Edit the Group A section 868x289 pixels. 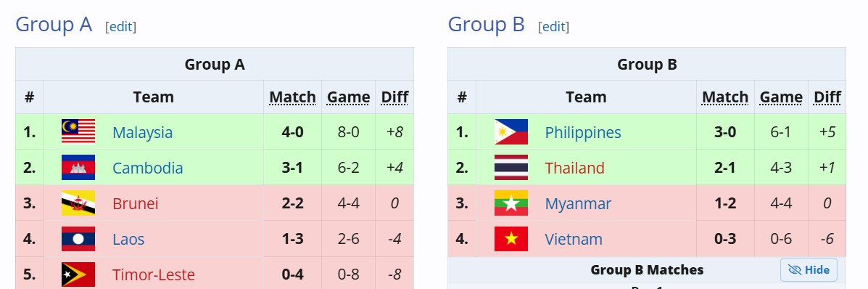120,26
